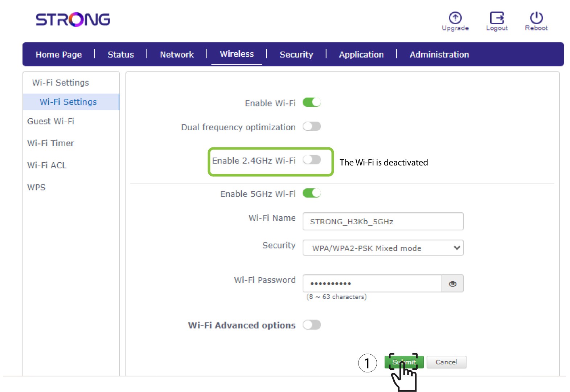Toggle the Enable Wi-Fi switch
The height and width of the screenshot is (392, 570).
tap(312, 103)
